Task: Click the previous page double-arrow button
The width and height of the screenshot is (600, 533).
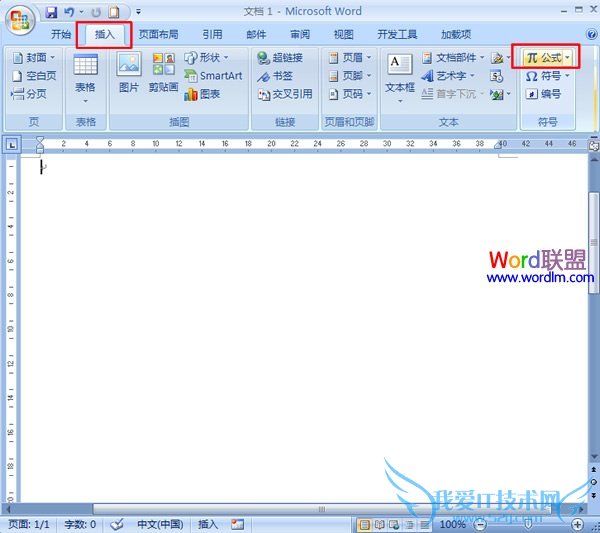Action: pyautogui.click(x=594, y=469)
